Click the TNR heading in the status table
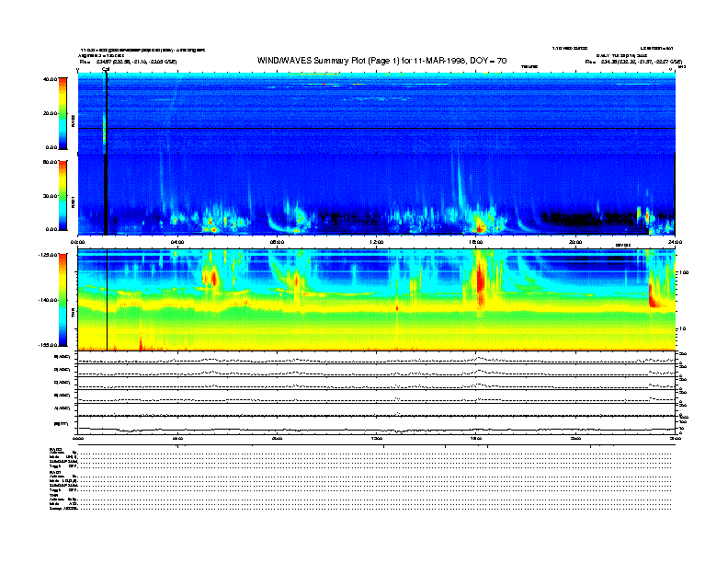 tap(53, 496)
